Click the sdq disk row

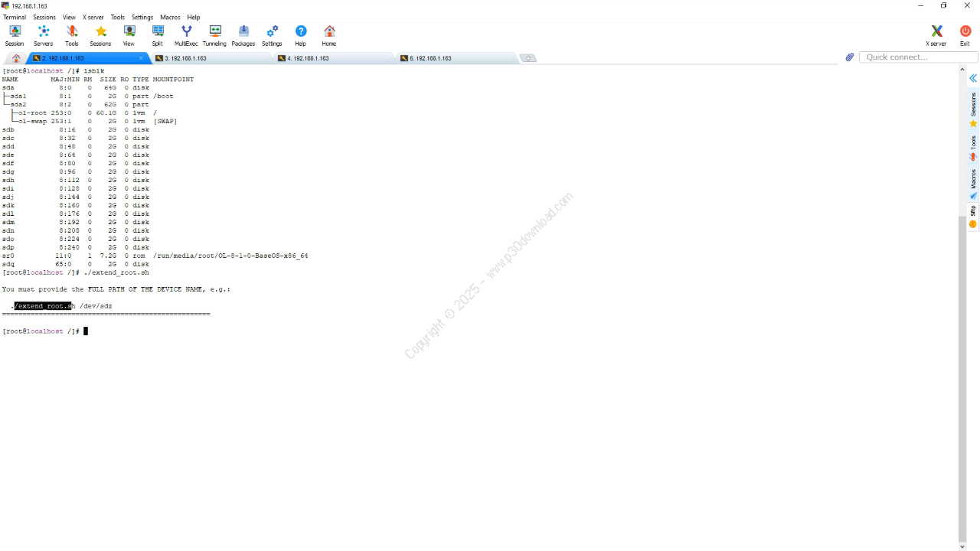(76, 265)
